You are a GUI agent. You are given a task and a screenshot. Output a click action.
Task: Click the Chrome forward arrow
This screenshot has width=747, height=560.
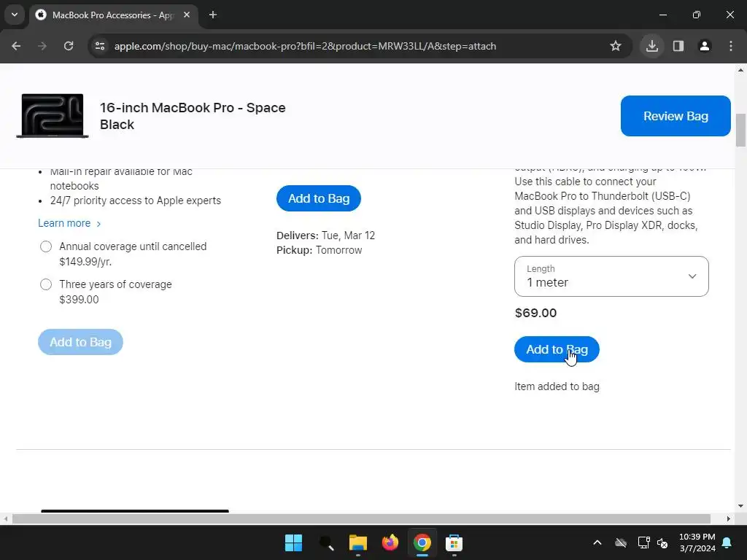(x=42, y=46)
